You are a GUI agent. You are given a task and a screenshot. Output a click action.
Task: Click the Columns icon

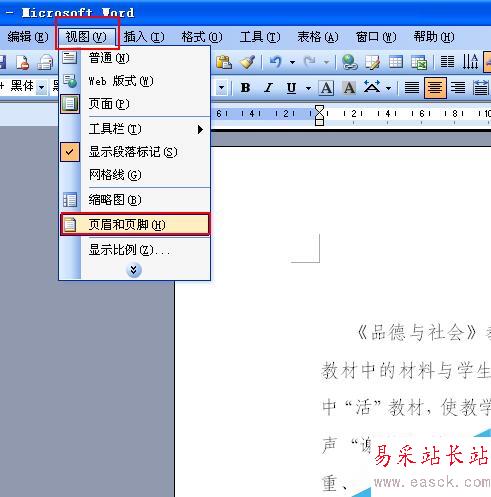pos(447,62)
